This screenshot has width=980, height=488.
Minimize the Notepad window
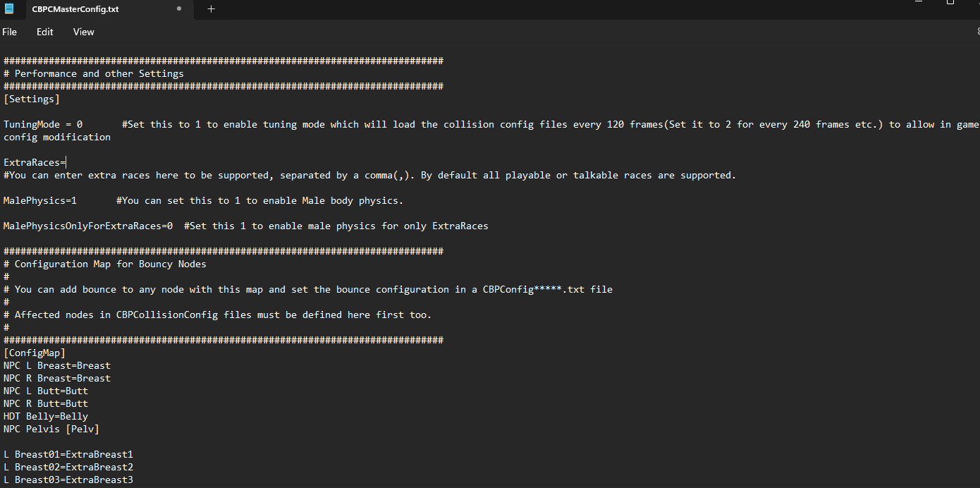tap(917, 3)
